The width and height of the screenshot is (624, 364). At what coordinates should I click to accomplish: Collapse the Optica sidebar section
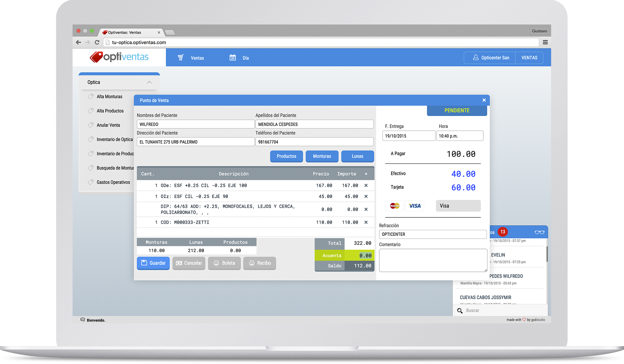[x=149, y=82]
